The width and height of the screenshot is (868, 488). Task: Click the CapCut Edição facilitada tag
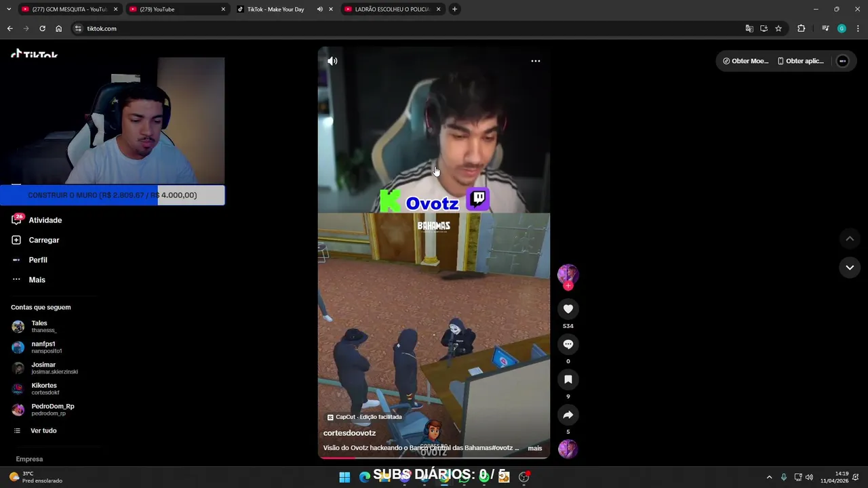365,418
